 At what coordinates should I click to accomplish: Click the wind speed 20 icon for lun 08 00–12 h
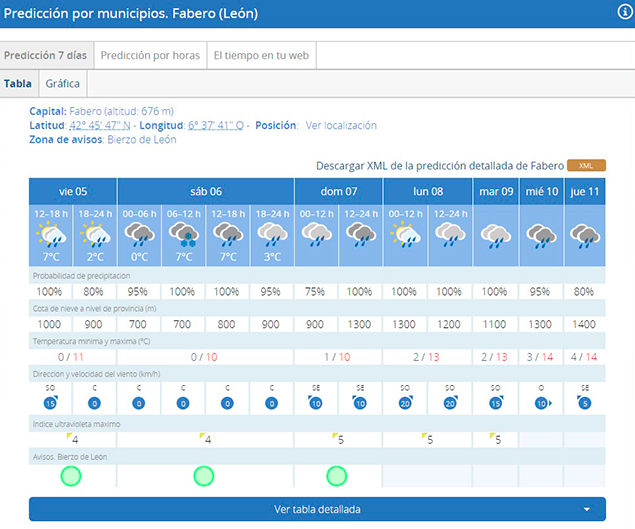(406, 403)
